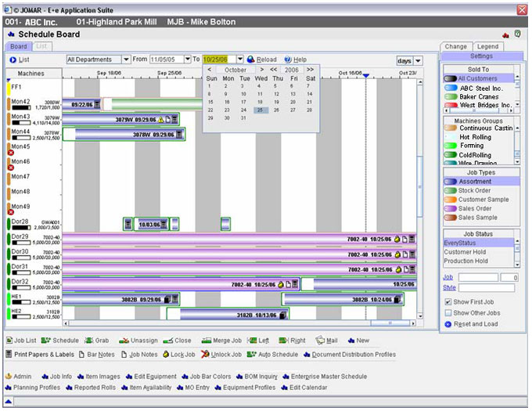This screenshot has height=411, width=532.
Task: Open Job Info
Action: click(56, 377)
